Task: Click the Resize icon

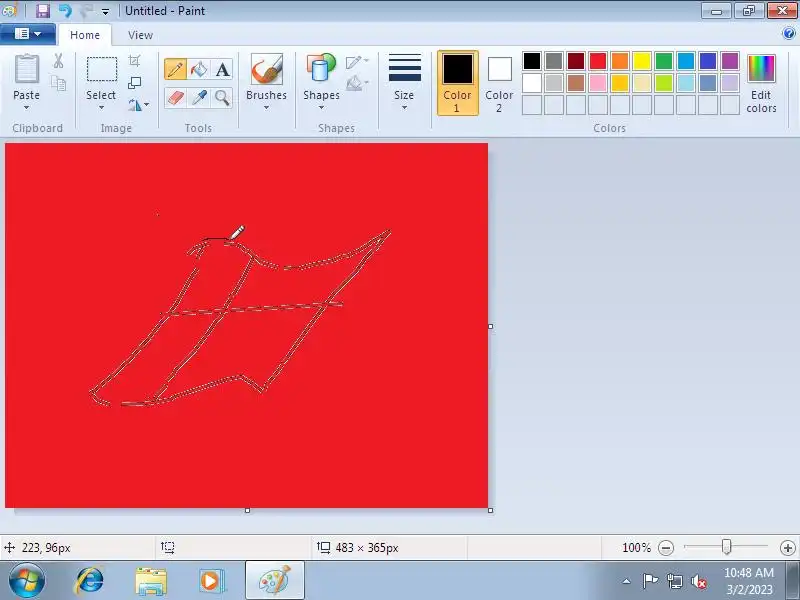Action: pos(135,83)
